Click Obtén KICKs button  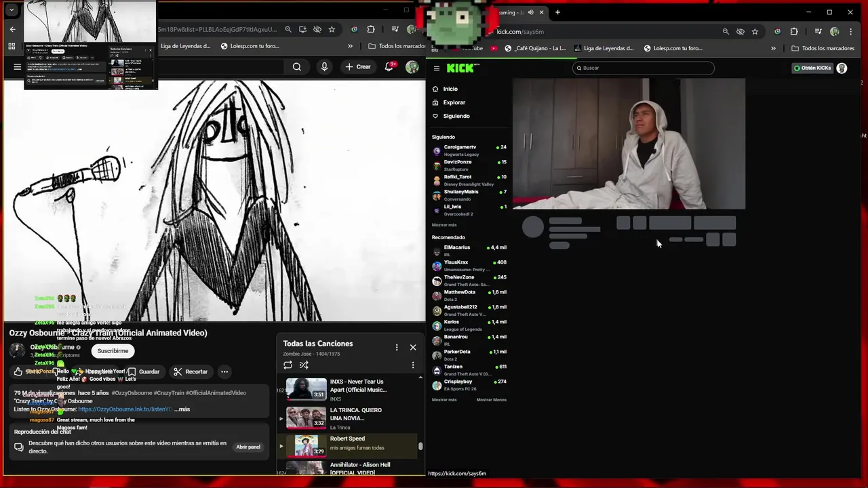tap(812, 68)
